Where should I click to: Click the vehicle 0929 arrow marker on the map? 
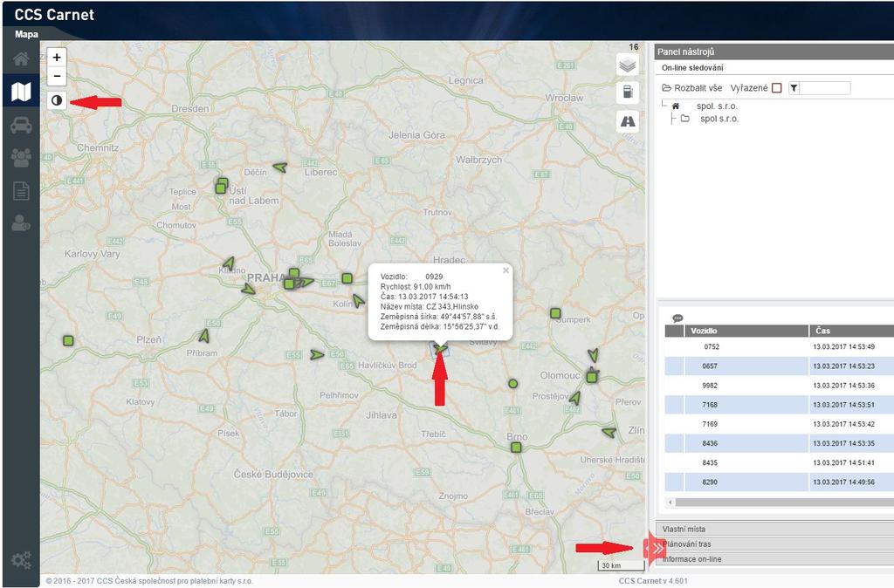[440, 349]
